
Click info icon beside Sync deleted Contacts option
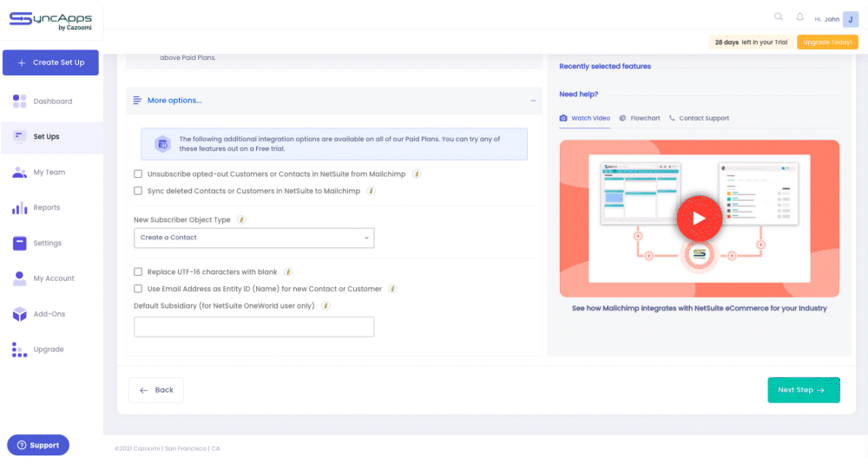click(x=372, y=191)
